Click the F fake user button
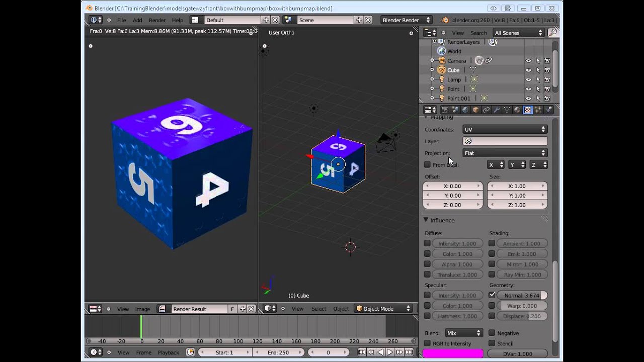 pos(232,309)
